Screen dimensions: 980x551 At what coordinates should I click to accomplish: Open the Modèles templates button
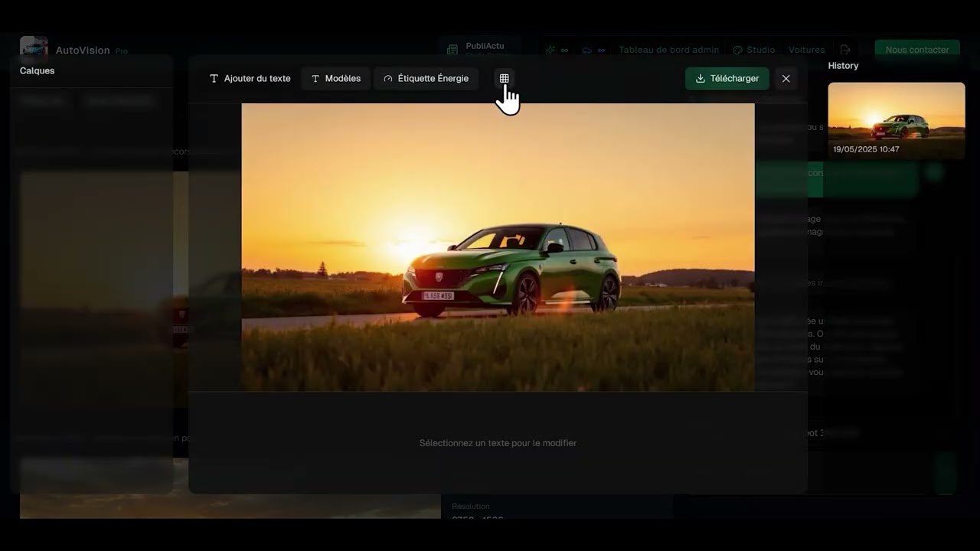point(335,78)
